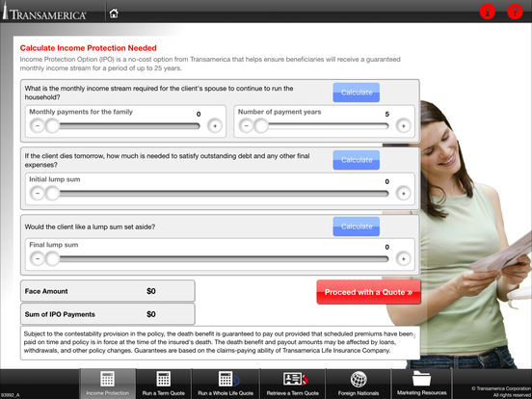Decrease the Initial lump sum

(38, 194)
